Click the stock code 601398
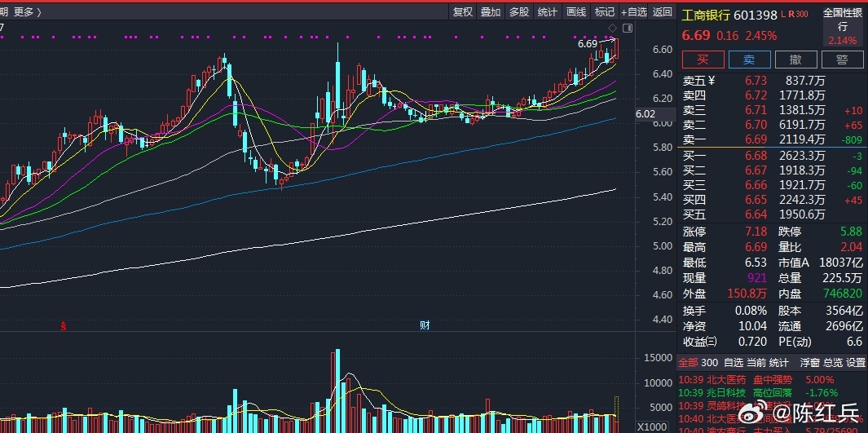This screenshot has height=433, width=868. (756, 15)
